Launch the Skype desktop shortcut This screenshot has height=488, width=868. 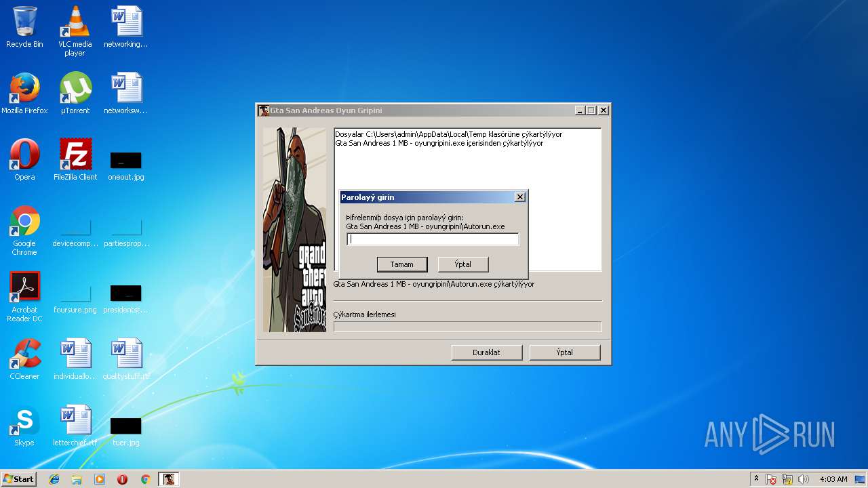[x=24, y=426]
